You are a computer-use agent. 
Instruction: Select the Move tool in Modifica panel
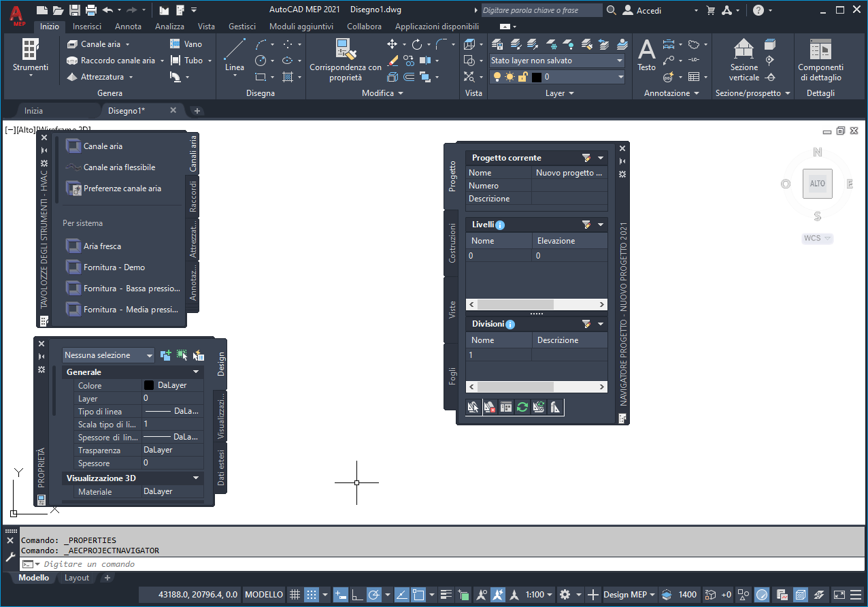(392, 44)
